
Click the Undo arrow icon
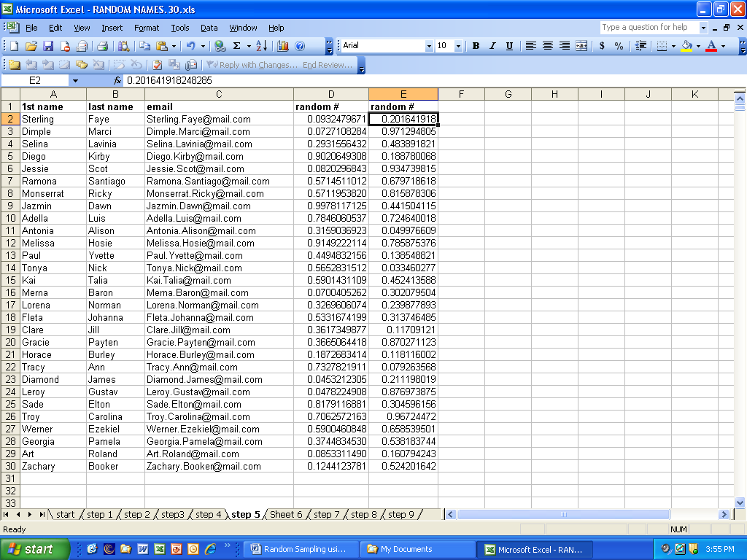pos(191,46)
